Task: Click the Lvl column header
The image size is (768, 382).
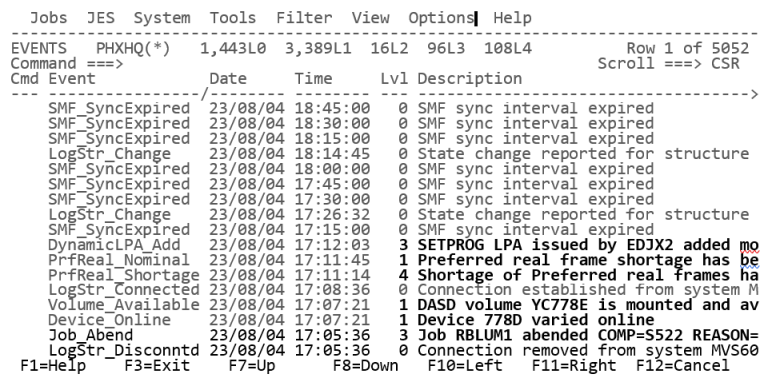Action: (394, 79)
